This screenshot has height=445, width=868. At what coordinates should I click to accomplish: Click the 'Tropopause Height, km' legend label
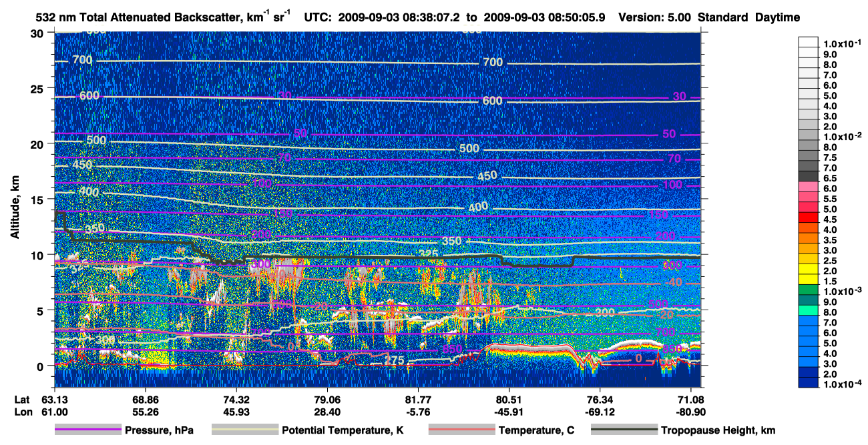point(718,430)
